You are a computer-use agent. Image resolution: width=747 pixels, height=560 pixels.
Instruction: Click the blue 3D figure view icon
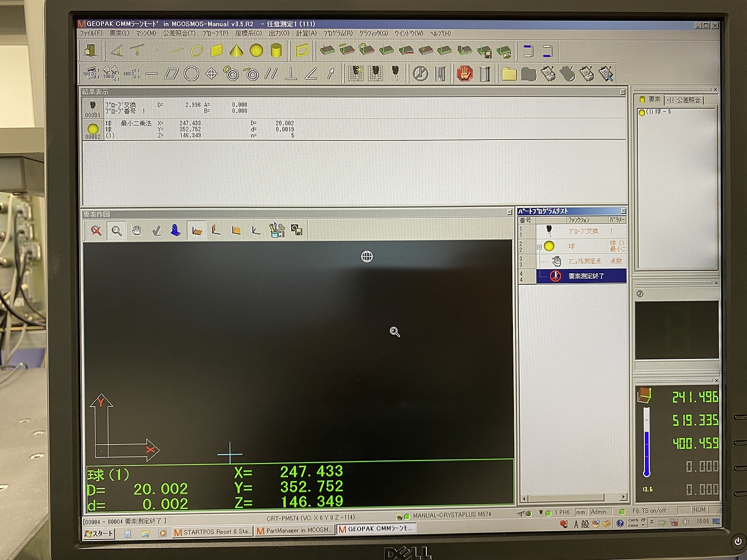[175, 230]
